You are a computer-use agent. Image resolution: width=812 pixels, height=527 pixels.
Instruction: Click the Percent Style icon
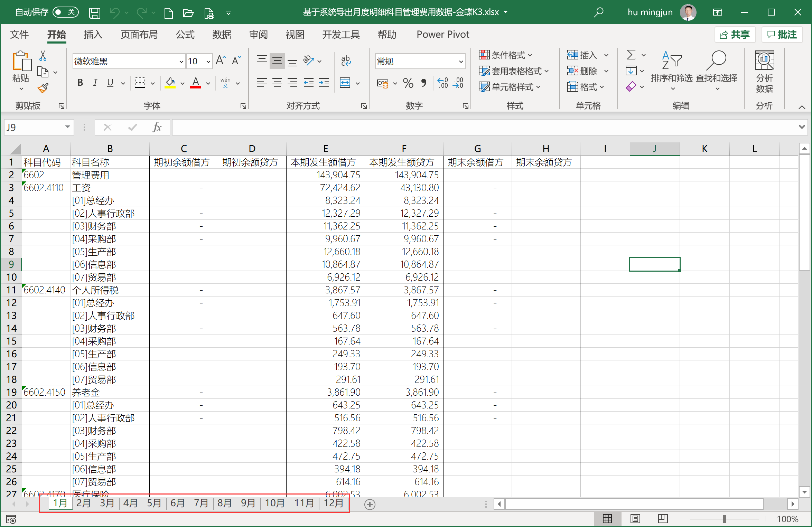[408, 83]
